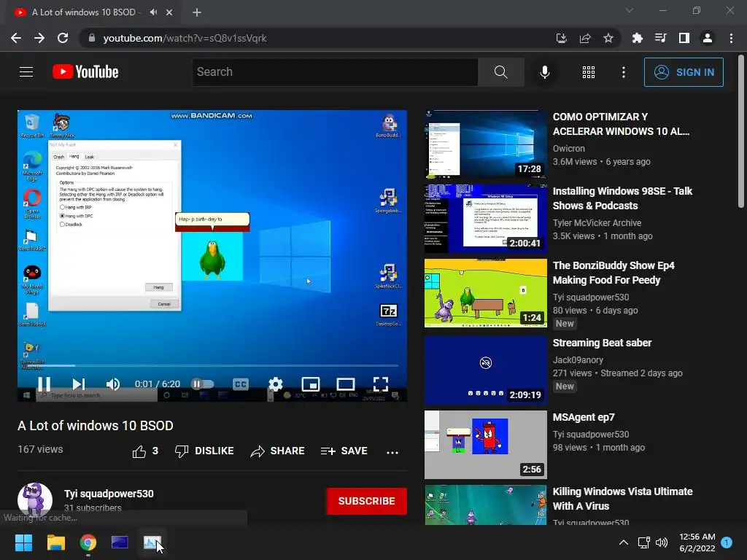Open Tyi squadpower530 channel name link
This screenshot has width=747, height=560.
(109, 494)
